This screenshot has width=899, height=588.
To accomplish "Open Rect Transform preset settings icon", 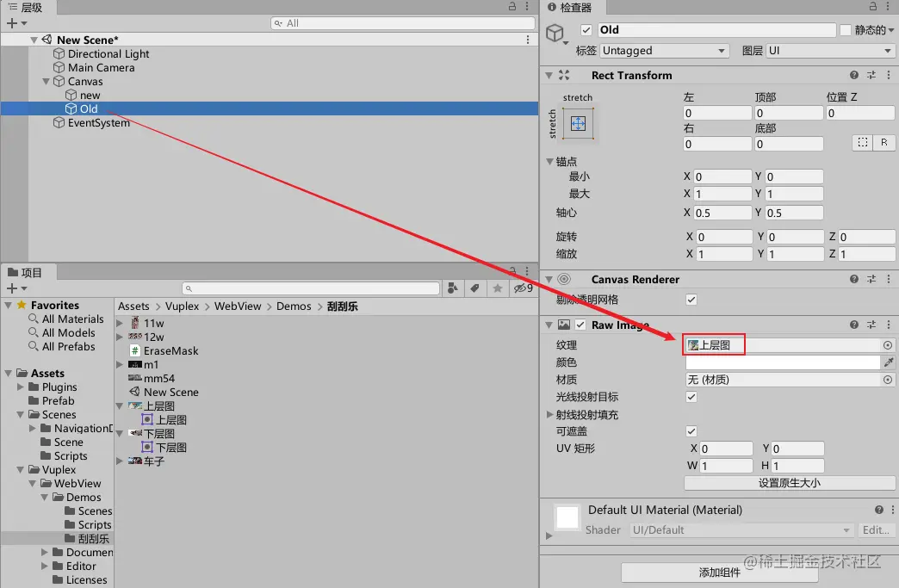I will 871,75.
